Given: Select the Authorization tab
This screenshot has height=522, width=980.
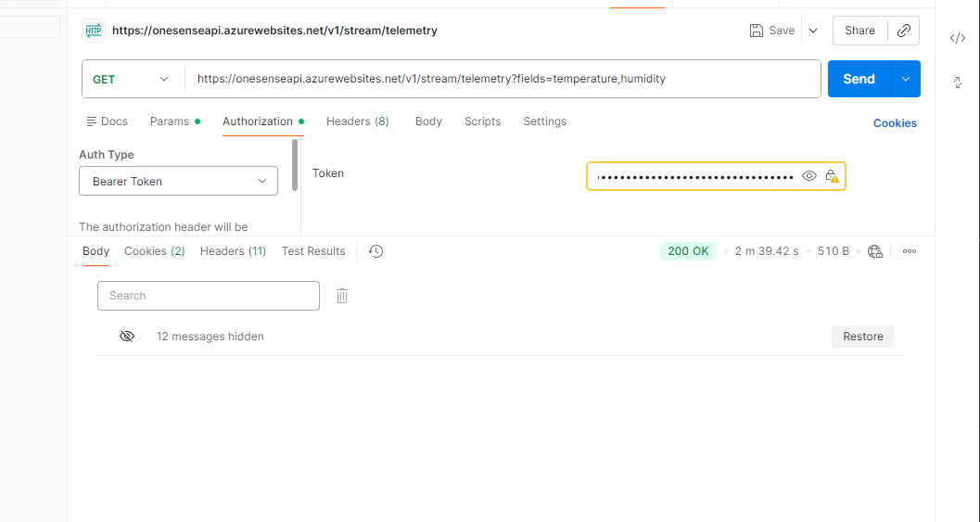Looking at the screenshot, I should pos(263,121).
